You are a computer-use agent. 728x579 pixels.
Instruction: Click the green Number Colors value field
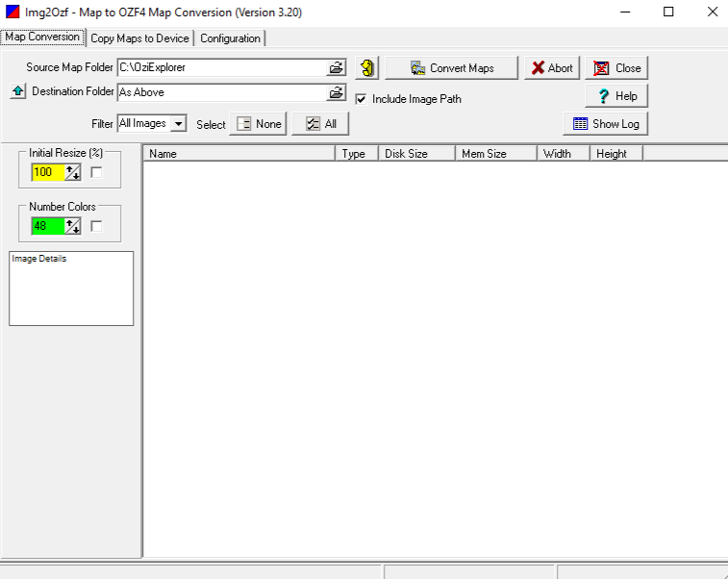tap(47, 226)
